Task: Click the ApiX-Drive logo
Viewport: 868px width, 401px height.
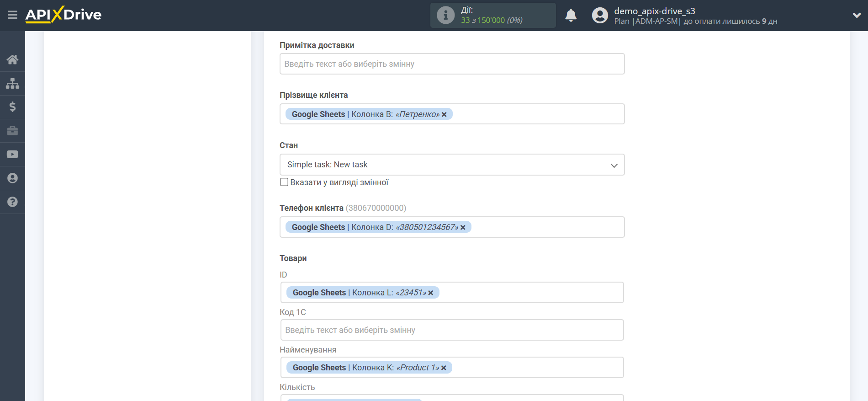Action: point(64,15)
